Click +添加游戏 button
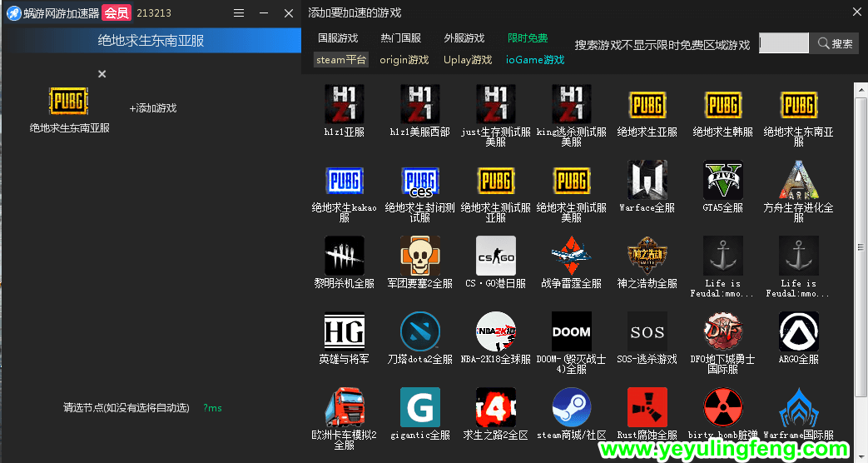 [153, 108]
